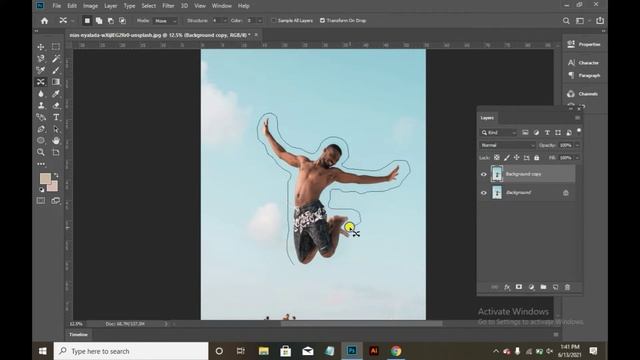Select the Horizontal Type tool
The height and width of the screenshot is (360, 640).
click(x=56, y=117)
